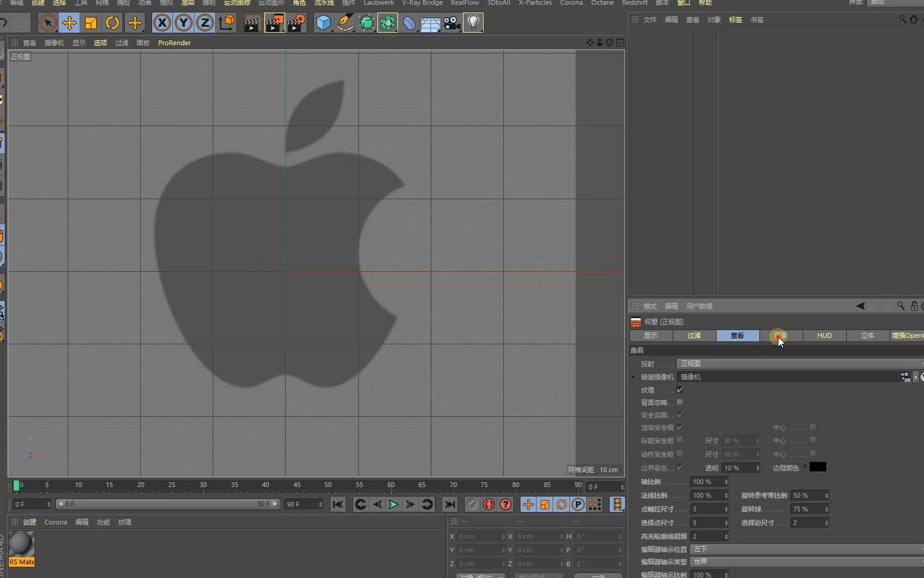Activate the Rotate tool
The height and width of the screenshot is (578, 924).
(x=112, y=23)
